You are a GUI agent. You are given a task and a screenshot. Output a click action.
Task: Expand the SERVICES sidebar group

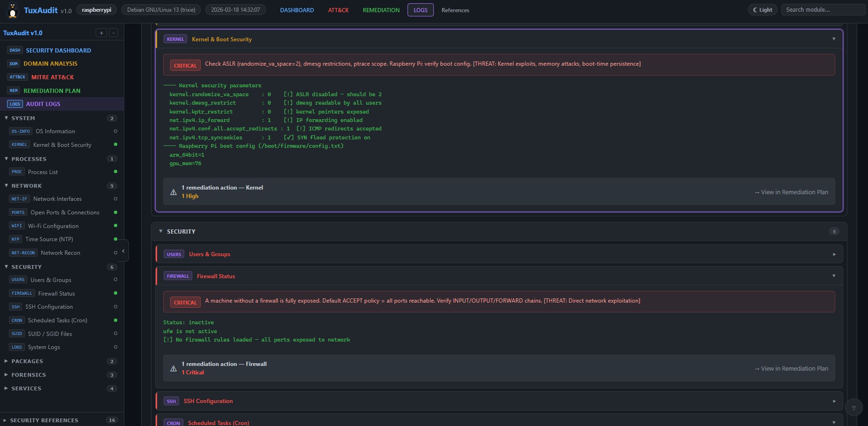7,388
